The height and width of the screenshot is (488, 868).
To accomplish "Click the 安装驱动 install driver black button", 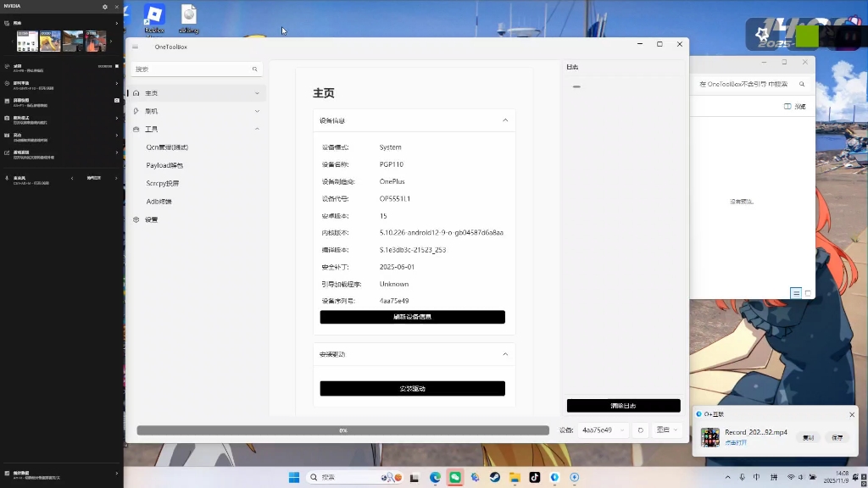I will tap(413, 388).
